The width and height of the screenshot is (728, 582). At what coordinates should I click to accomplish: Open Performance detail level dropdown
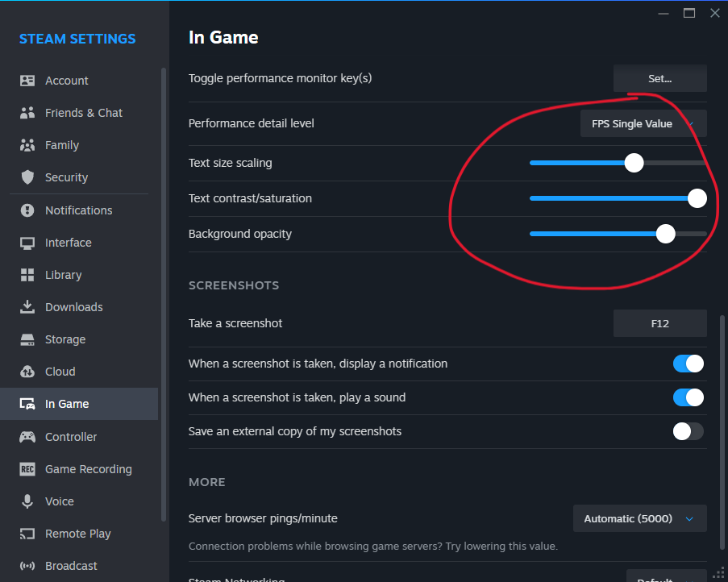(643, 123)
